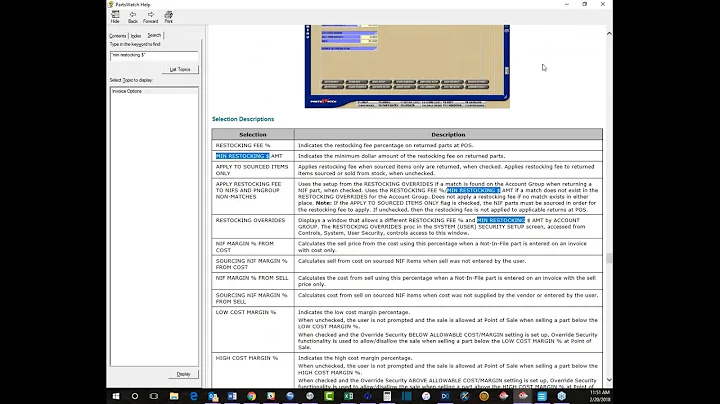
Task: Open the Calculator taskbar icon
Action: [x=387, y=396]
